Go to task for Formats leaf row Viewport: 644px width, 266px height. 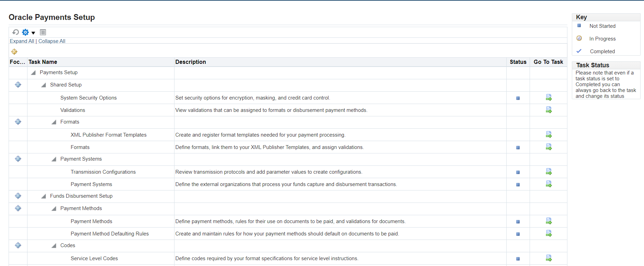549,147
